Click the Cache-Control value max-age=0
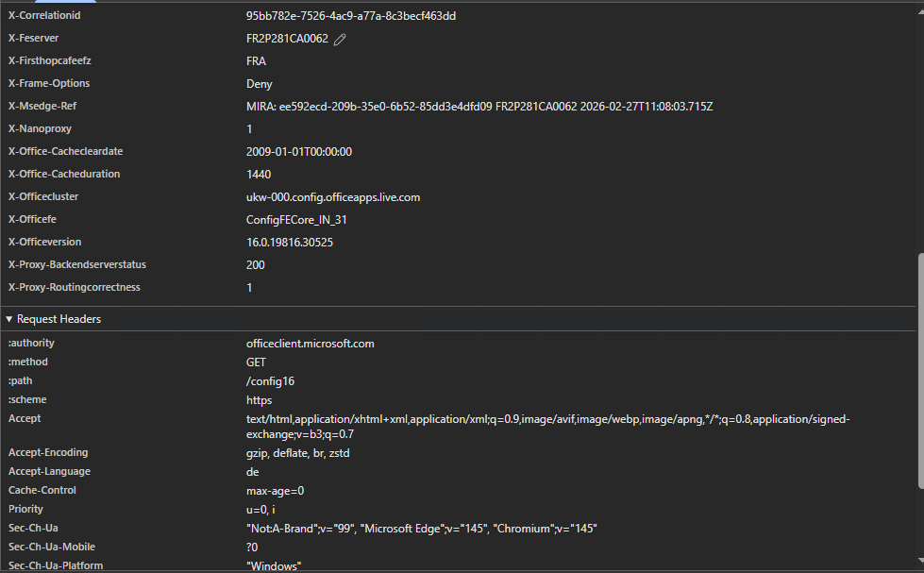 click(x=275, y=491)
